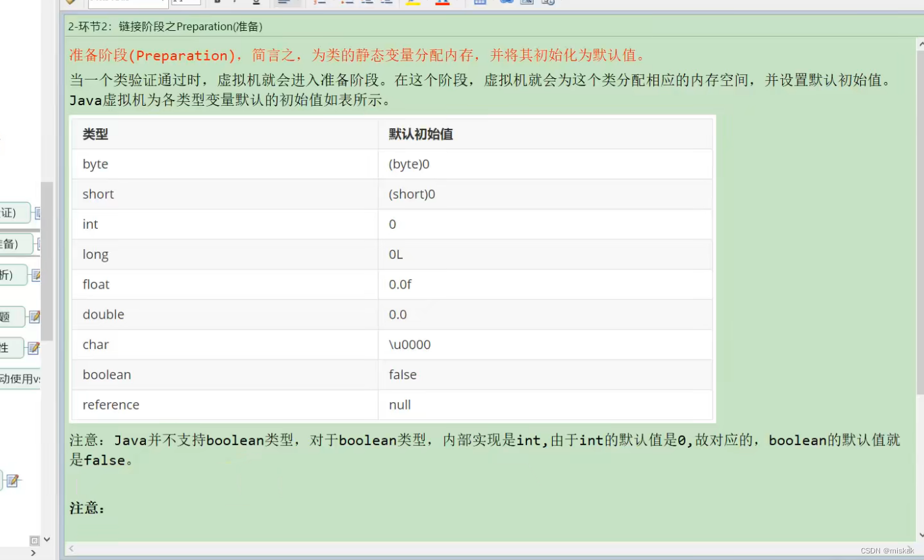Click the double type cell
Screen dimensions: 924x560
[225, 315]
